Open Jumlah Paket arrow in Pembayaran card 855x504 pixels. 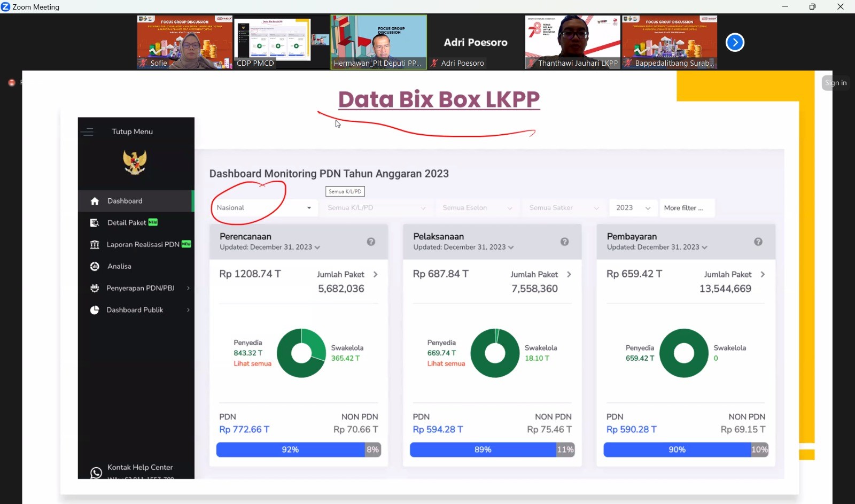coord(763,275)
